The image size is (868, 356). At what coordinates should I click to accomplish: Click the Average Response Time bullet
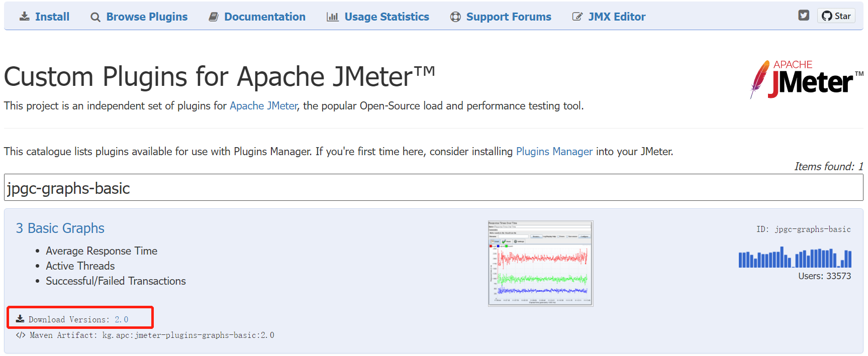click(x=102, y=251)
